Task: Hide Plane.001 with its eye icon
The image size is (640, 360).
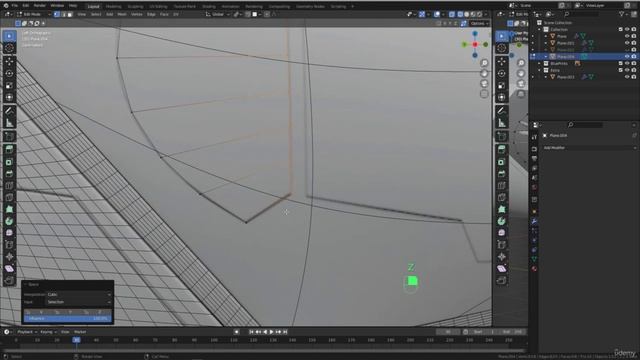Action: [627, 43]
